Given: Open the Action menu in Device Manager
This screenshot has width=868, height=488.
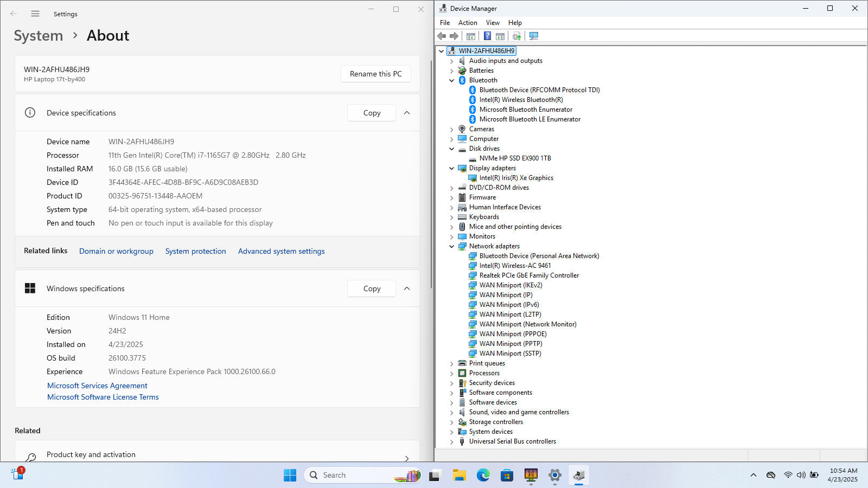Looking at the screenshot, I should tap(468, 23).
